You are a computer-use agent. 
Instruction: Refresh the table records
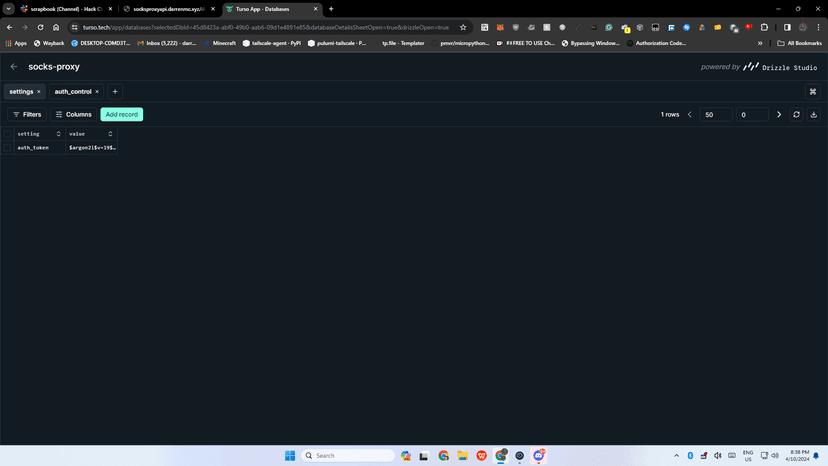click(x=796, y=114)
